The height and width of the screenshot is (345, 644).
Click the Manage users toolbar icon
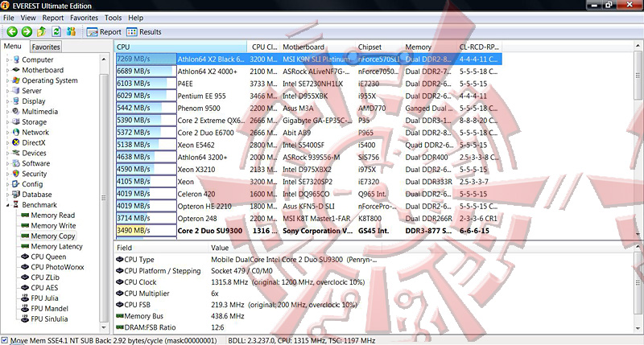coord(71,31)
